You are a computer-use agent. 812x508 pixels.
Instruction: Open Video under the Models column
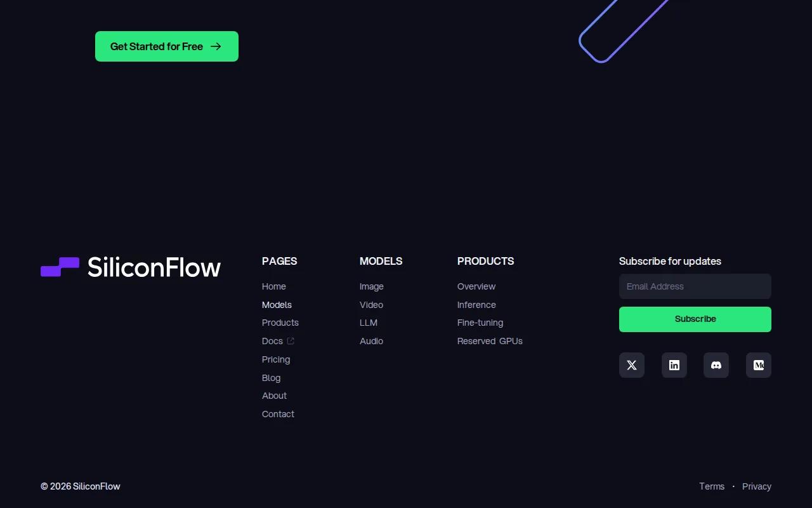[x=371, y=305]
